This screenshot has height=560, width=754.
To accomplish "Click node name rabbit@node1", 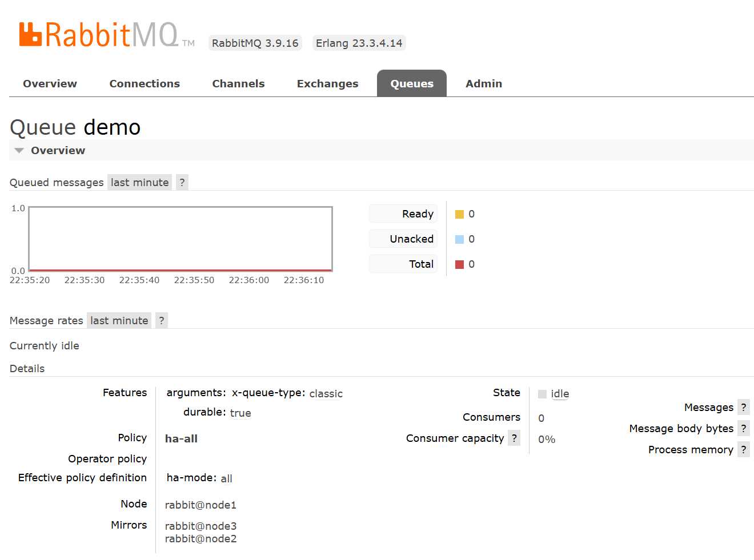I will [200, 505].
